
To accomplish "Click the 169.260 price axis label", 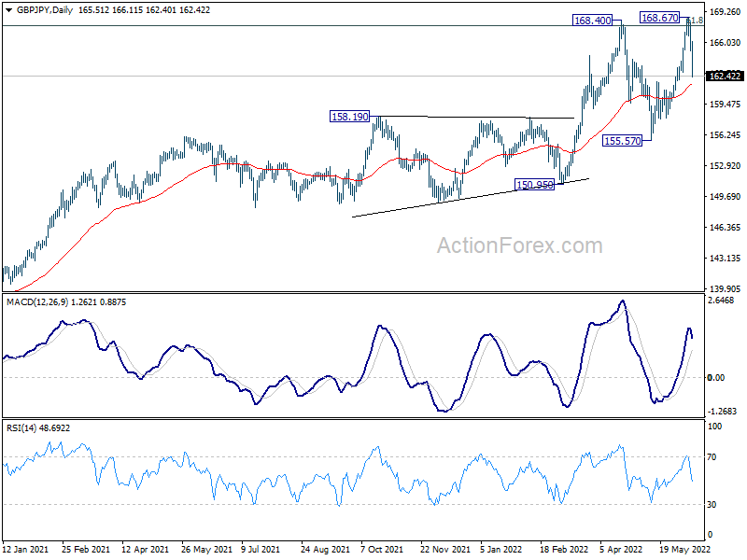I will [726, 12].
